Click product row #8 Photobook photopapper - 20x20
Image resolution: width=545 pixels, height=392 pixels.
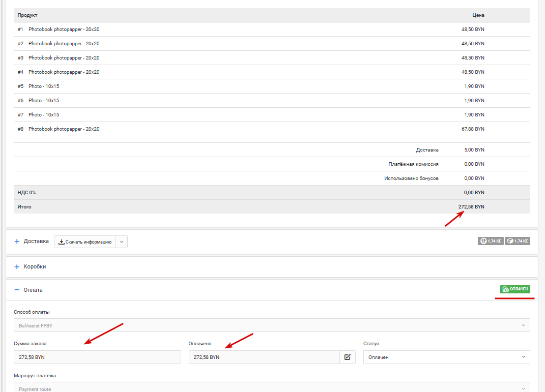tap(272, 129)
